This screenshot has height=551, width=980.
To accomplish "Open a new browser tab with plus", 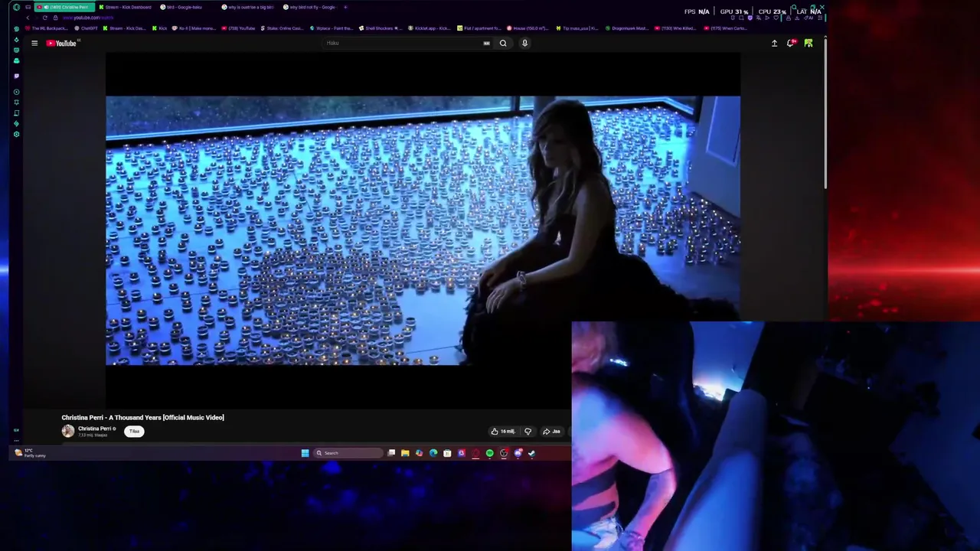I will coord(345,7).
